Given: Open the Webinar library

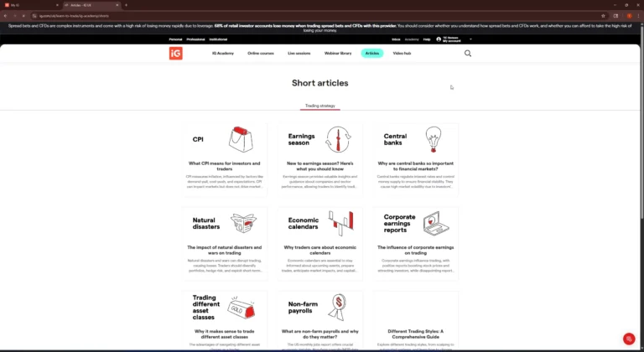Looking at the screenshot, I should 338,54.
